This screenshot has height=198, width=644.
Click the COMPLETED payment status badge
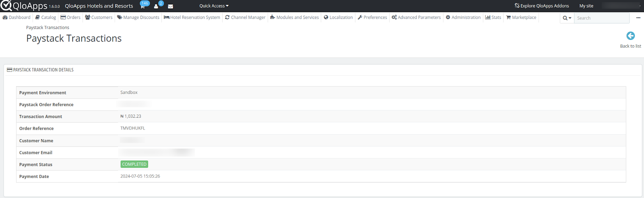point(134,164)
